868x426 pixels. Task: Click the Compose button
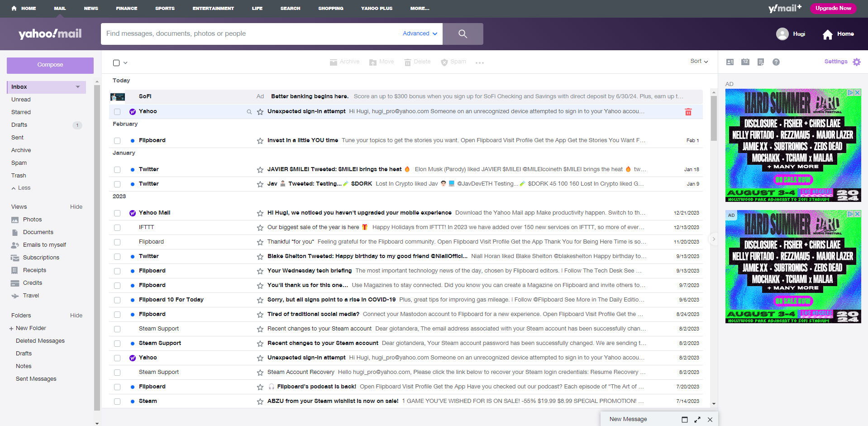[x=50, y=65]
